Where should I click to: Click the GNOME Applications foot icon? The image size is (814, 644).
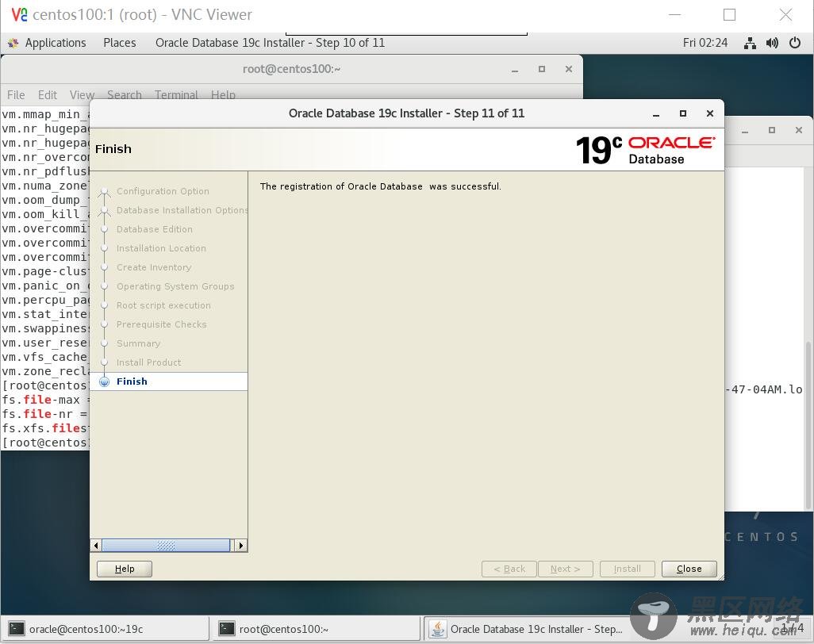pyautogui.click(x=13, y=43)
